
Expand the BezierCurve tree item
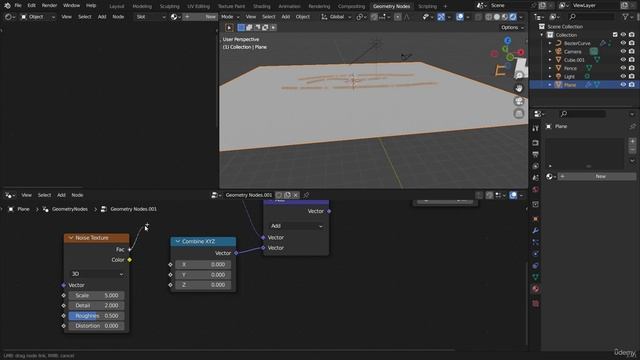(x=550, y=43)
